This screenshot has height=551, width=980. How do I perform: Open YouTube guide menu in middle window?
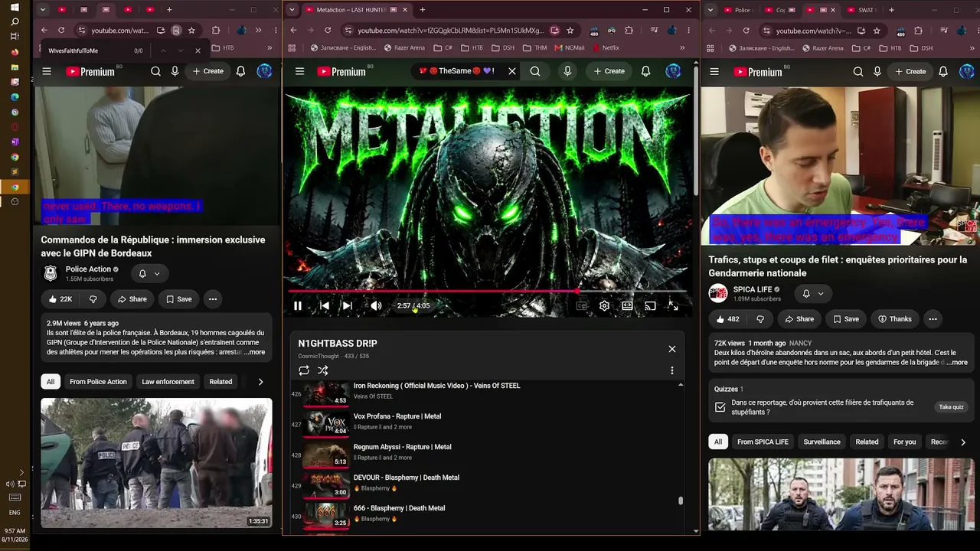pyautogui.click(x=299, y=71)
